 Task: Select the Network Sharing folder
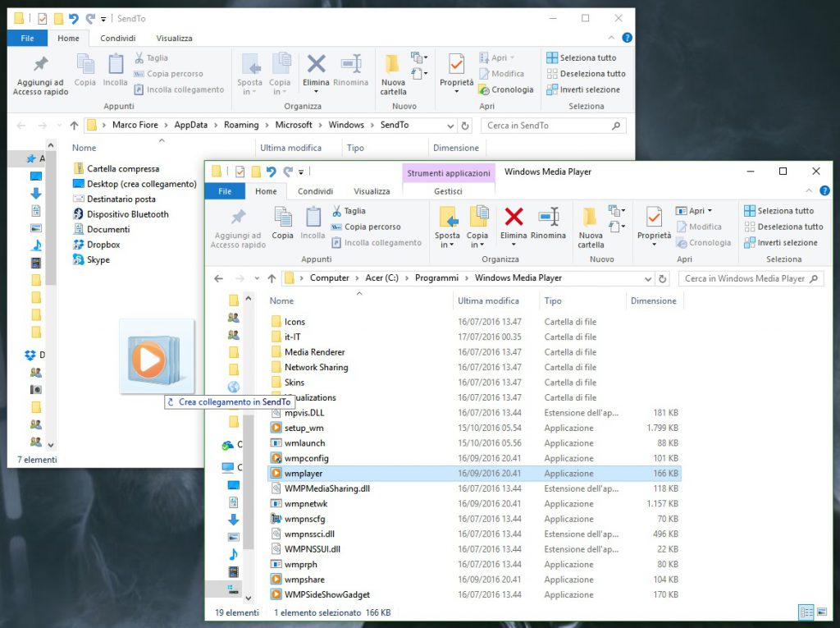click(474, 368)
